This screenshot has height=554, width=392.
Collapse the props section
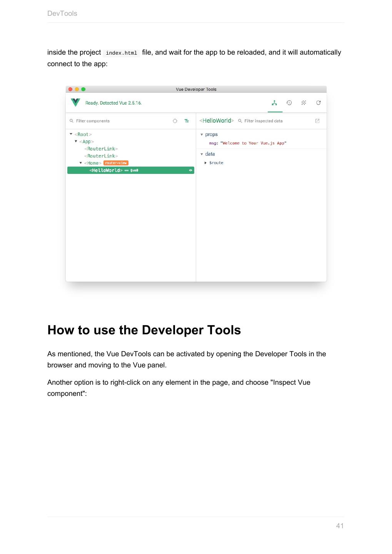[x=202, y=135]
